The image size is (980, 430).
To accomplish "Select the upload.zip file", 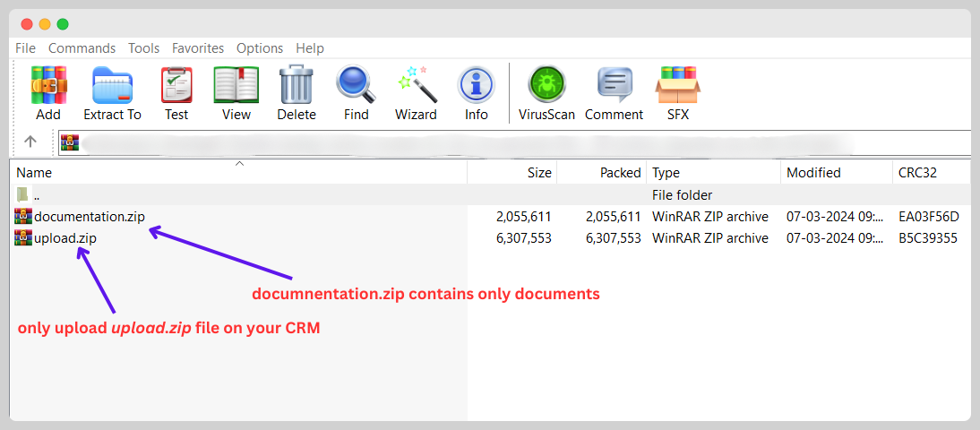I will (64, 237).
